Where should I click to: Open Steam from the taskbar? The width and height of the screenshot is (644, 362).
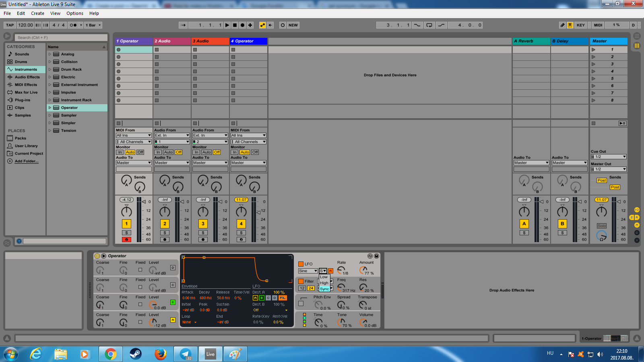(135, 354)
